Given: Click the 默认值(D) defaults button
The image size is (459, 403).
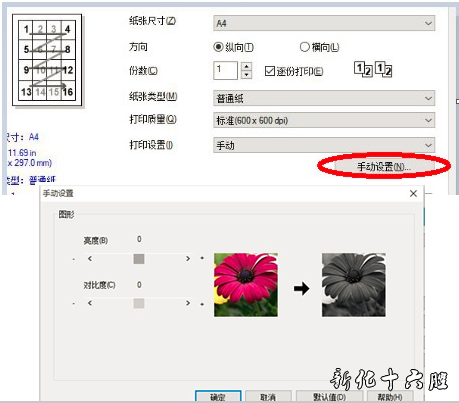Looking at the screenshot, I should [x=329, y=397].
